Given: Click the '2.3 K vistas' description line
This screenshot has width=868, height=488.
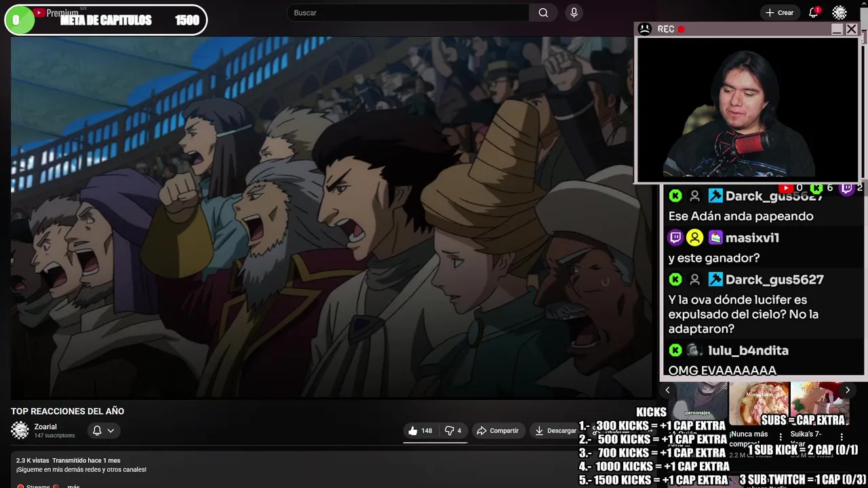Looking at the screenshot, I should click(68, 461).
